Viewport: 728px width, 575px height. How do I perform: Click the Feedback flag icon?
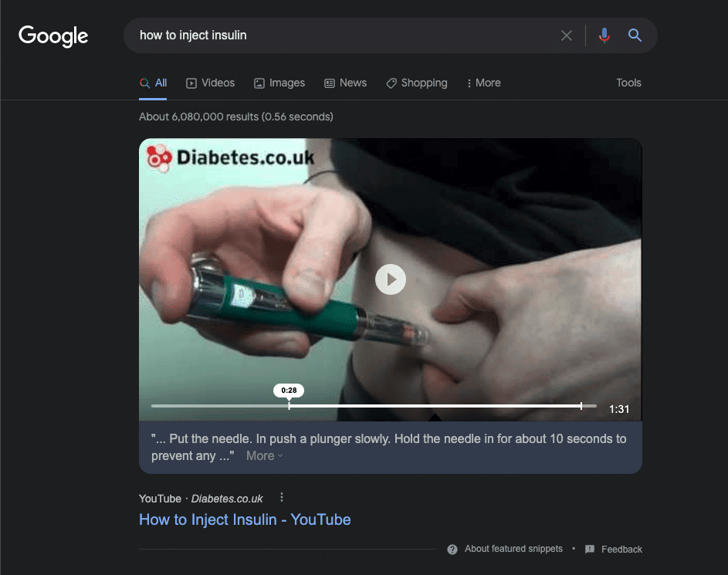[590, 550]
